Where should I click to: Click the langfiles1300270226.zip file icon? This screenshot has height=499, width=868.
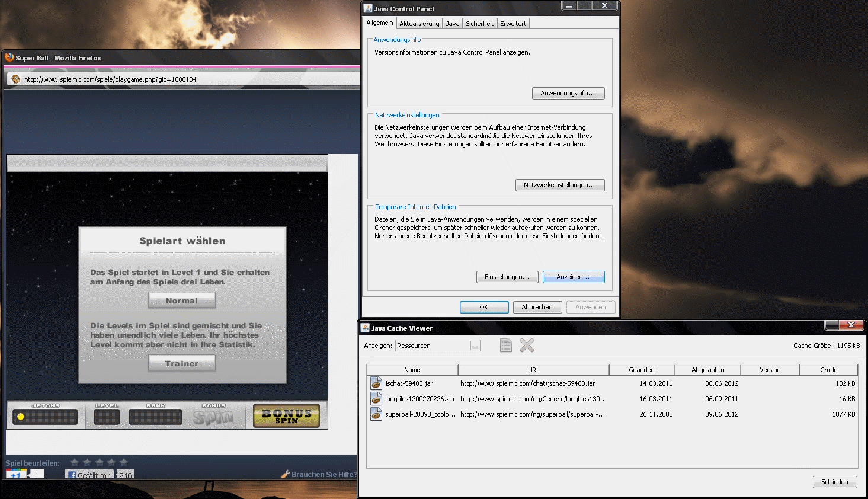tap(376, 399)
